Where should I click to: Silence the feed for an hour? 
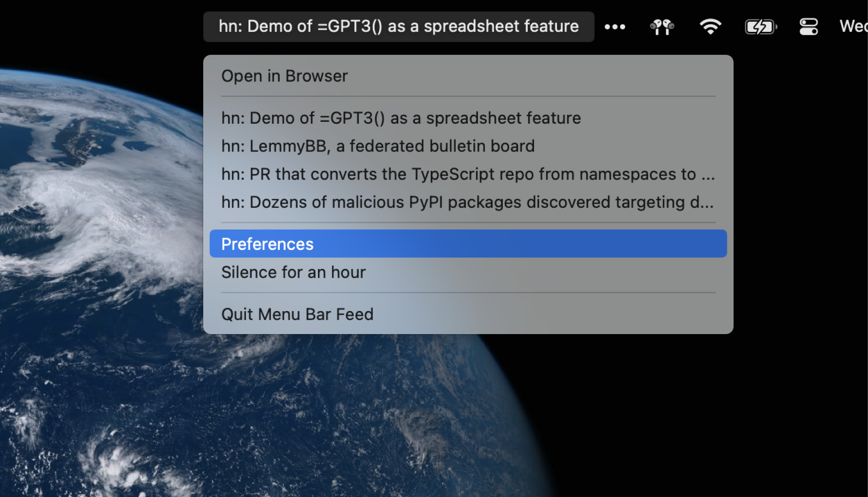click(x=293, y=272)
